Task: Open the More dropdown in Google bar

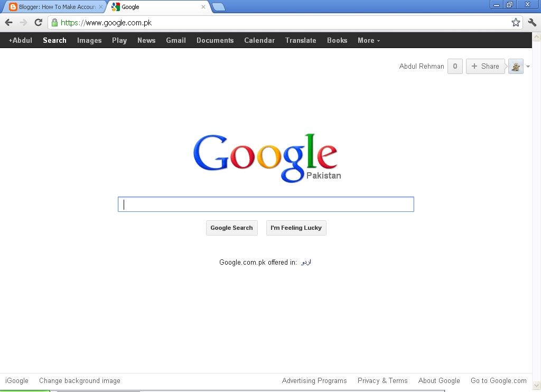Action: (368, 40)
